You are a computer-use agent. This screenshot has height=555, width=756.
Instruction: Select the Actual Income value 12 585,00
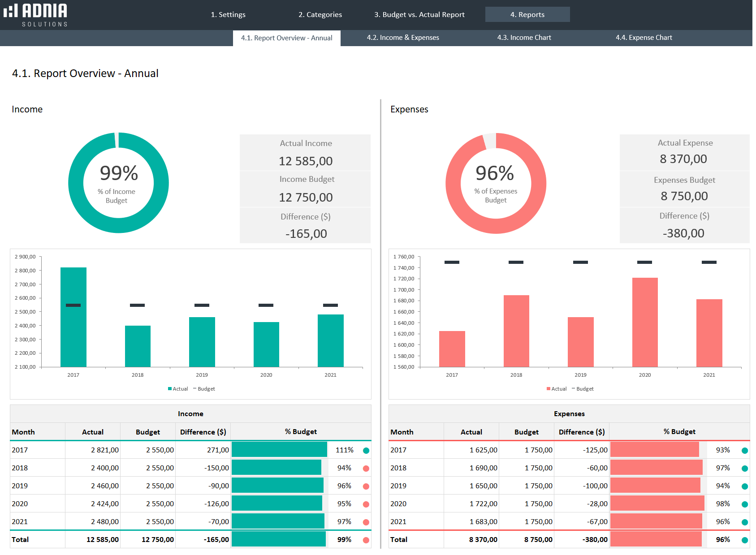306,161
